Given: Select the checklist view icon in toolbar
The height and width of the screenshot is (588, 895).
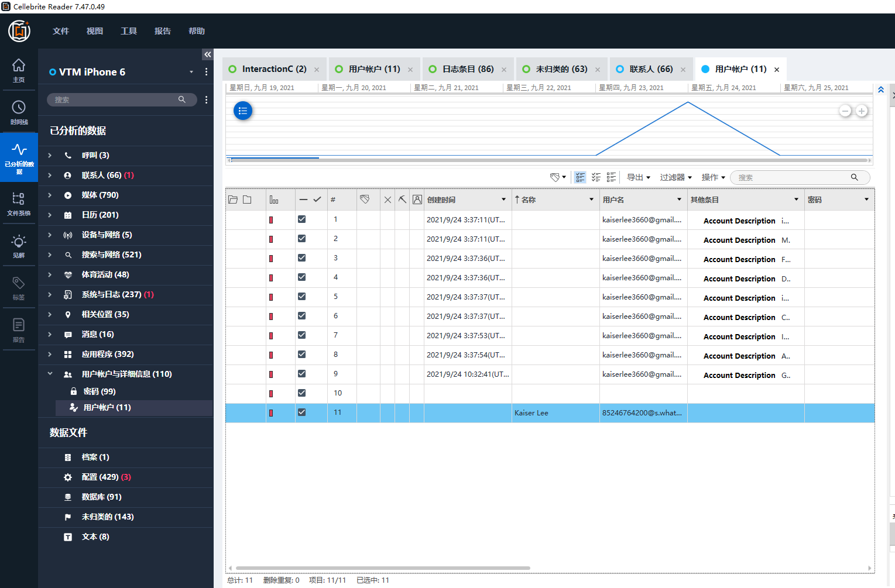Looking at the screenshot, I should tap(596, 177).
